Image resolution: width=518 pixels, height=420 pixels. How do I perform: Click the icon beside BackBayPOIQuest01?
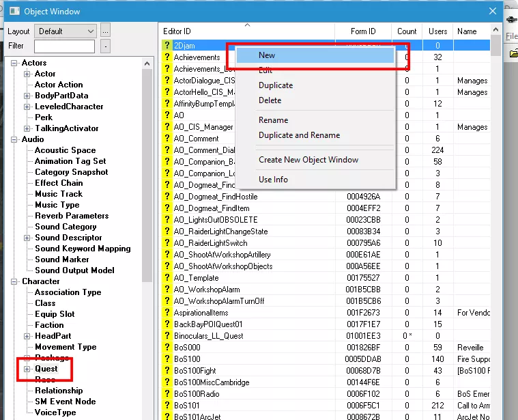pos(167,324)
